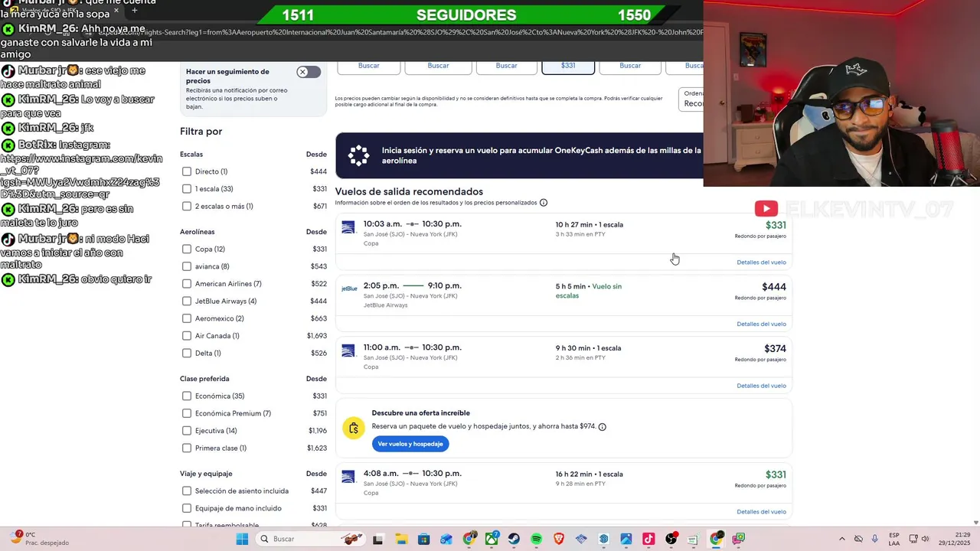The image size is (980, 551).
Task: Click the OneKeyCash icon in the banner
Action: [x=358, y=155]
